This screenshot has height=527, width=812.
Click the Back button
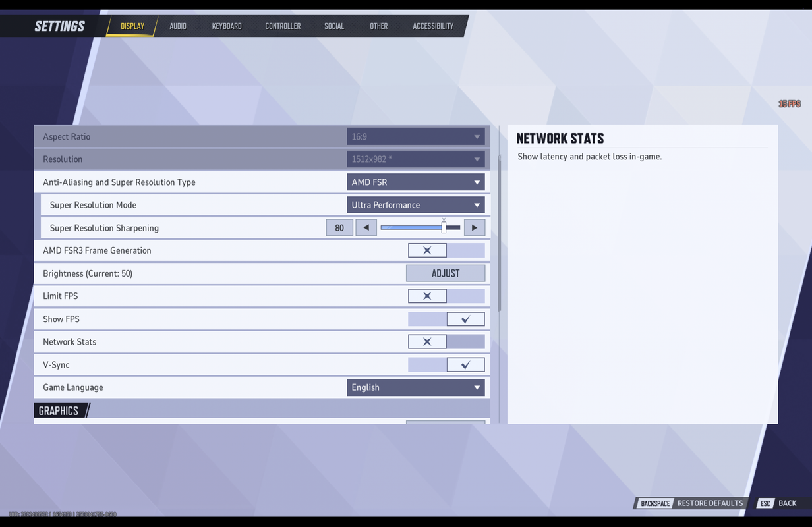point(778,503)
